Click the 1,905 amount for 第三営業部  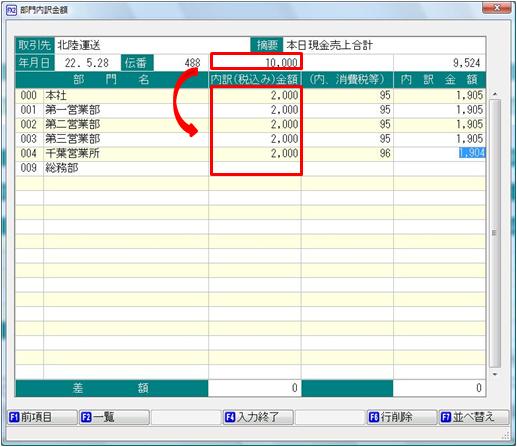[x=439, y=139]
